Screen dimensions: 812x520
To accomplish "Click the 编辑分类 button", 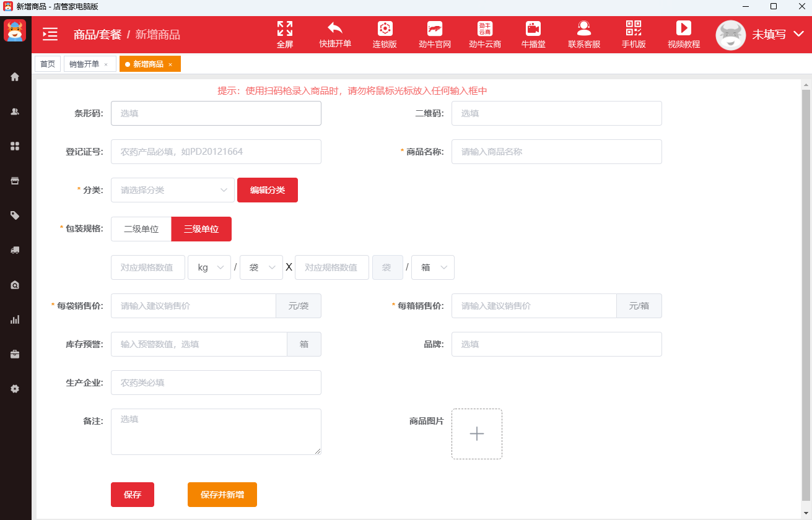I will 268,190.
